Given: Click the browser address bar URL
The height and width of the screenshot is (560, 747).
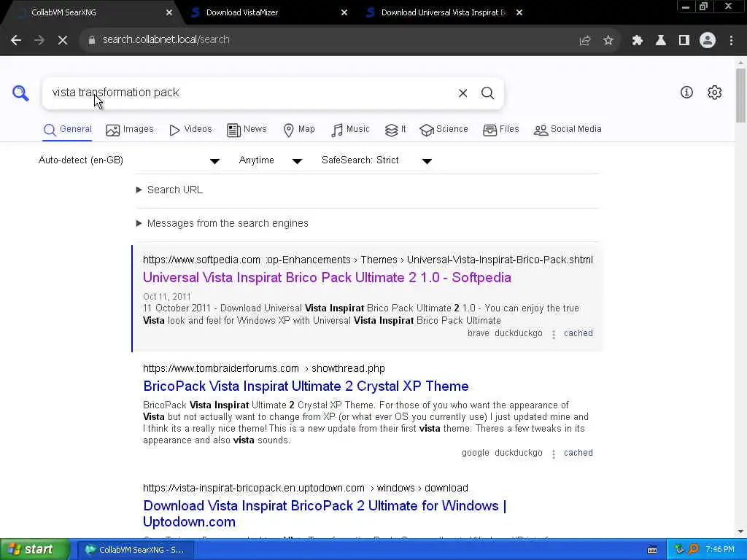Looking at the screenshot, I should 166,40.
